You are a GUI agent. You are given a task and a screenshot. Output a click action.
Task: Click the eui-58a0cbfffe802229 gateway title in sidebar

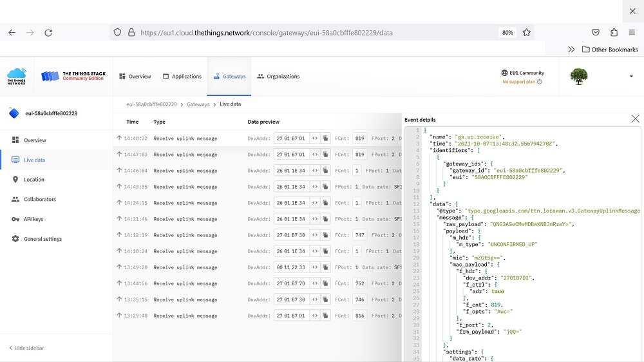(52, 113)
